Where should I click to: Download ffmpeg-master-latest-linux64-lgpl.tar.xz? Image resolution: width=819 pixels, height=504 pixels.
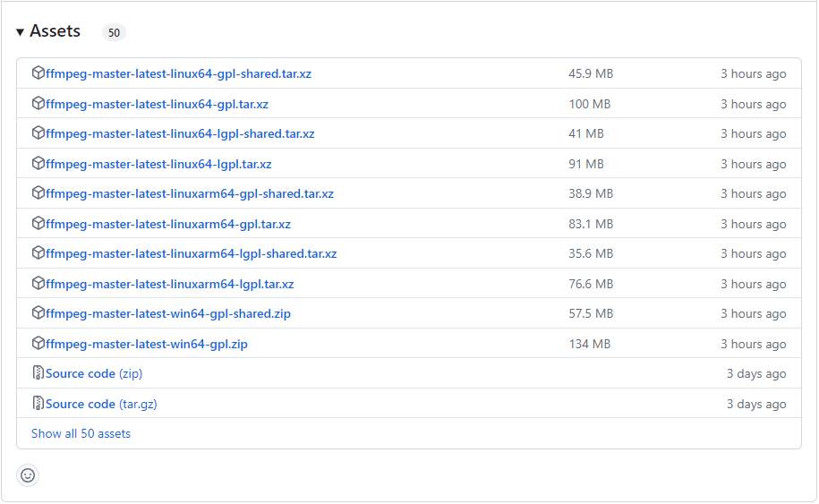(158, 164)
